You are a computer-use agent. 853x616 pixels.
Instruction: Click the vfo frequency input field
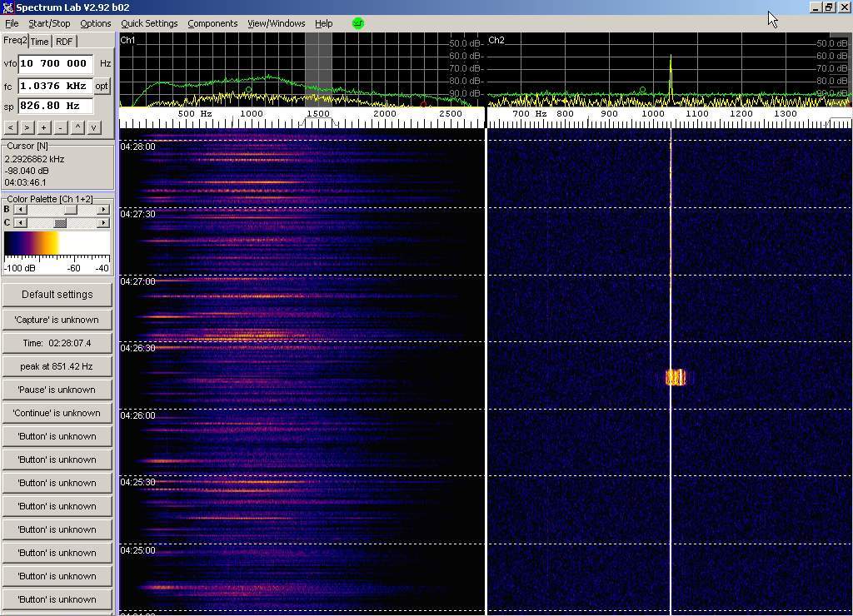point(55,63)
